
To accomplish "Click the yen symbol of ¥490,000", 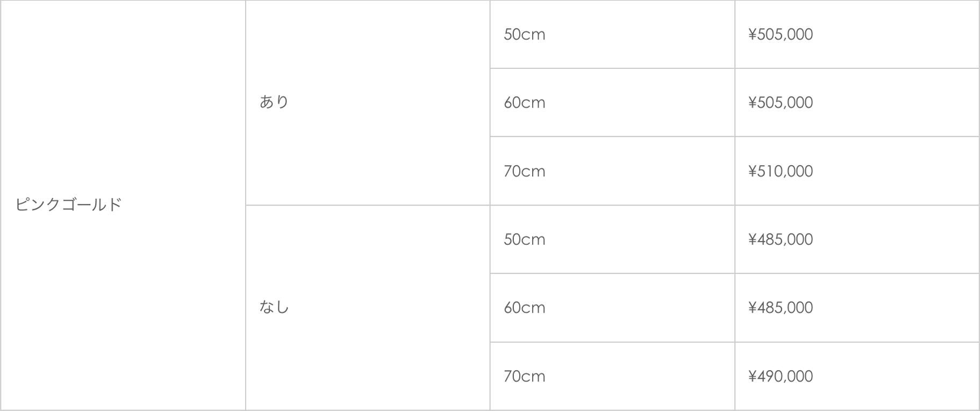I will (753, 376).
